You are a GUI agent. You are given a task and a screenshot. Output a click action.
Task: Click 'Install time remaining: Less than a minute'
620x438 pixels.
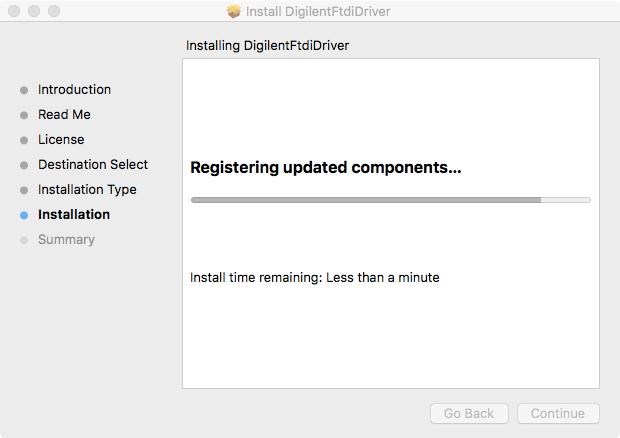point(315,278)
